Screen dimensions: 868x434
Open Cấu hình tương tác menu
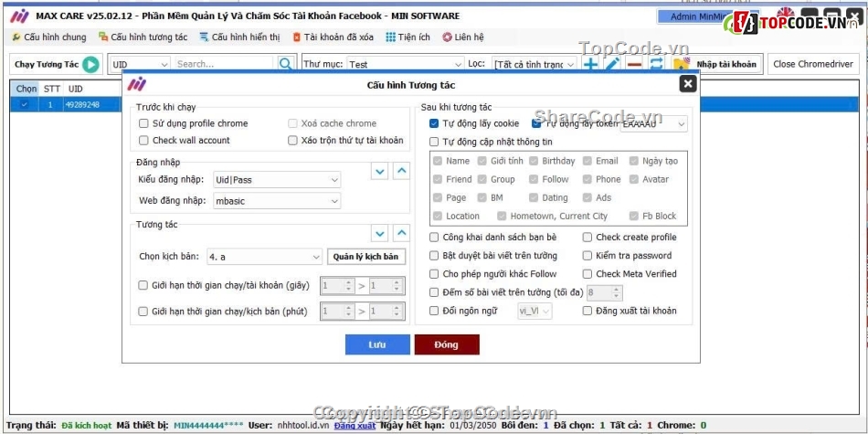(143, 37)
